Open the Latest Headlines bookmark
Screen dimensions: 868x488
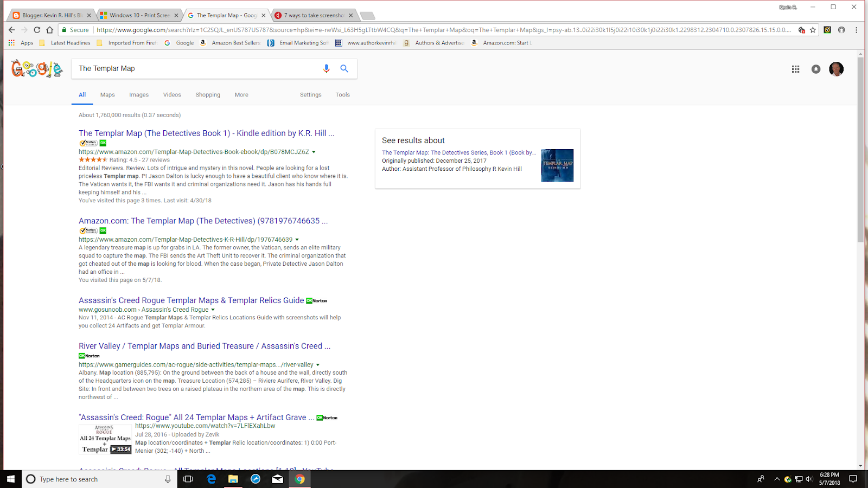(65, 43)
